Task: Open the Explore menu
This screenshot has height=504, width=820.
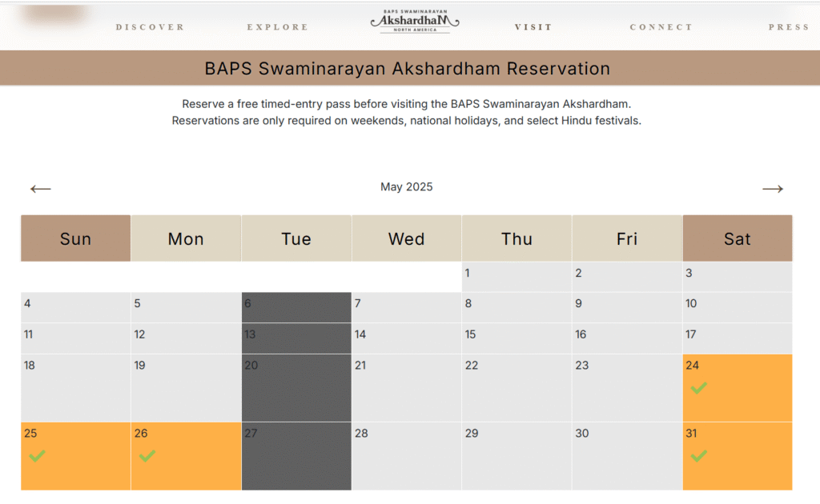Action: 278,27
